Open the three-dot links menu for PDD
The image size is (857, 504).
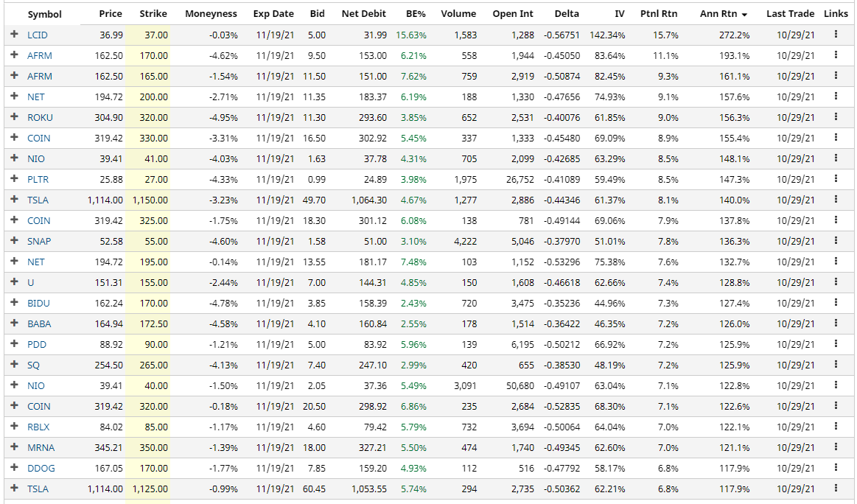(836, 343)
